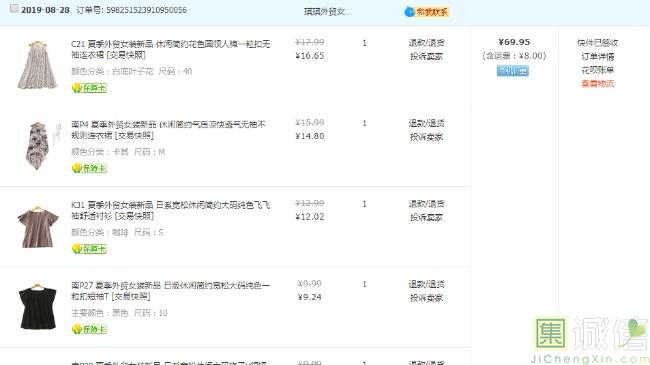This screenshot has width=650, height=365.
Task: Tick the checkbox beside order date 2019-08-28
Action: [x=14, y=9]
